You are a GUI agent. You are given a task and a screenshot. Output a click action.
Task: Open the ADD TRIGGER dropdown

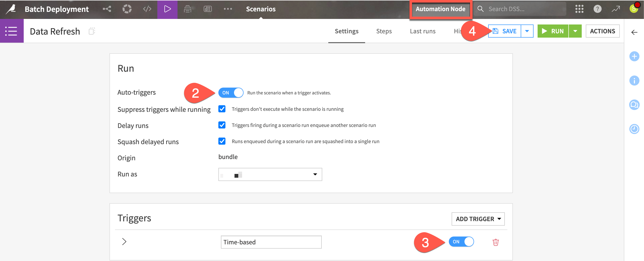click(x=478, y=219)
